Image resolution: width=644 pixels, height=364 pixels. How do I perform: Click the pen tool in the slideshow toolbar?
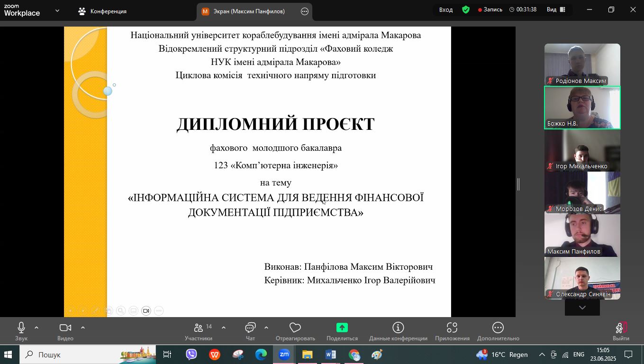95,311
